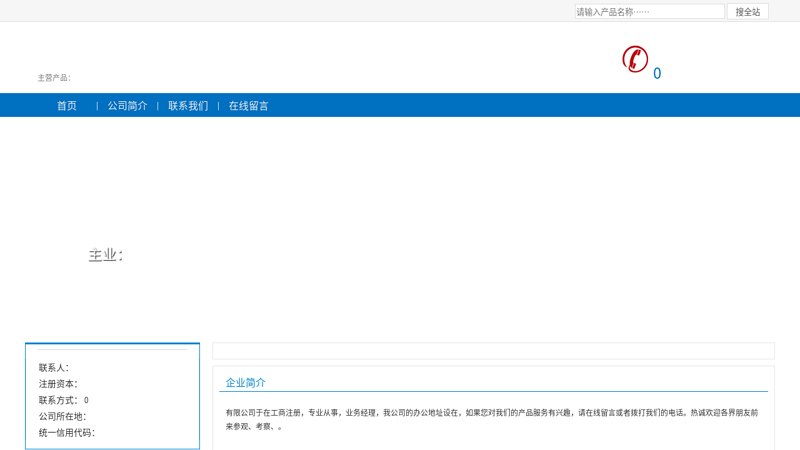Viewport: 800px width, 450px height.
Task: Click the 企业简介 section heading
Action: (x=245, y=383)
